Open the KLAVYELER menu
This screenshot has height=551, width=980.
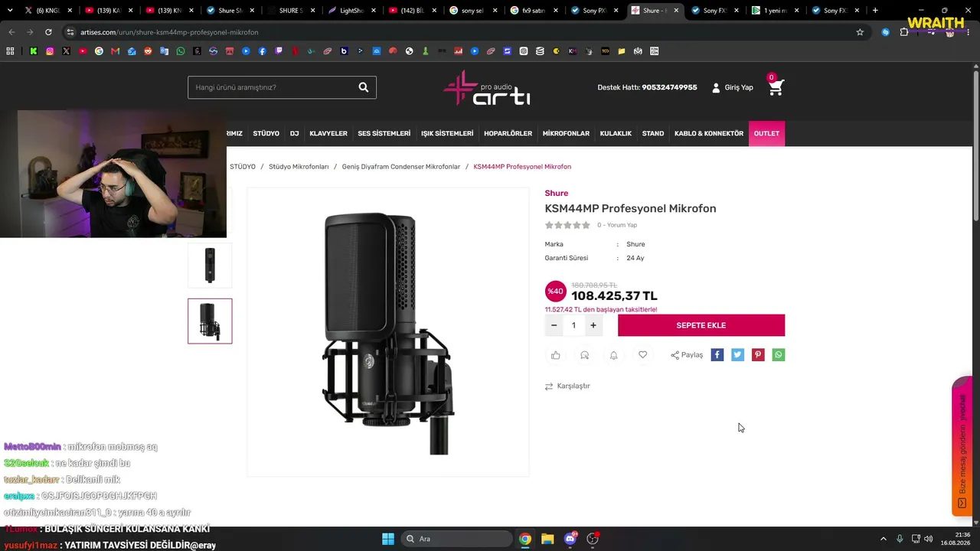pyautogui.click(x=328, y=134)
